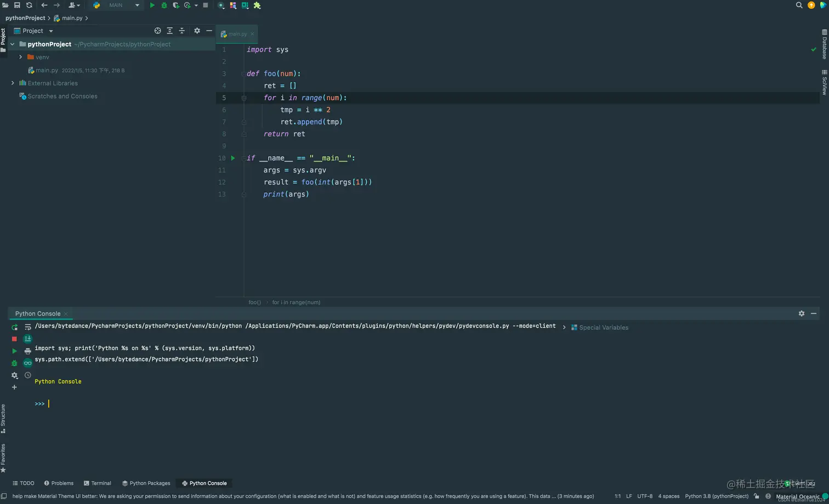829x504 pixels.
Task: Collapse all items in the Project panel
Action: [x=182, y=31]
